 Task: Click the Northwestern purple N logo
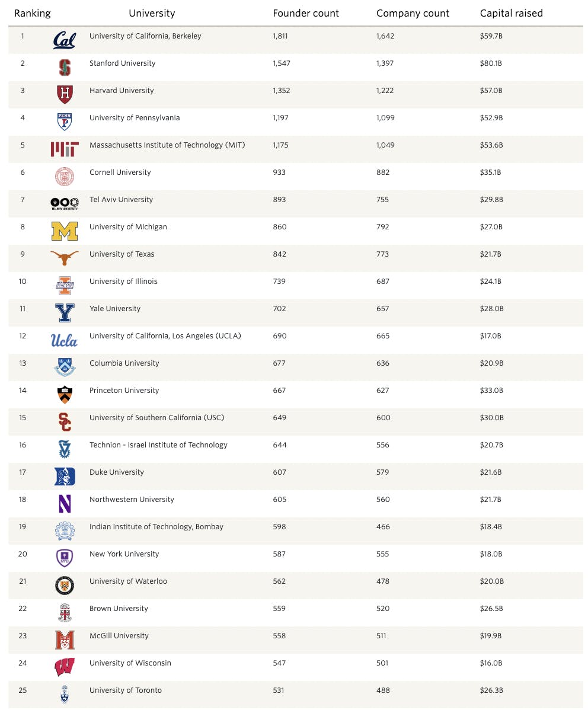point(65,503)
